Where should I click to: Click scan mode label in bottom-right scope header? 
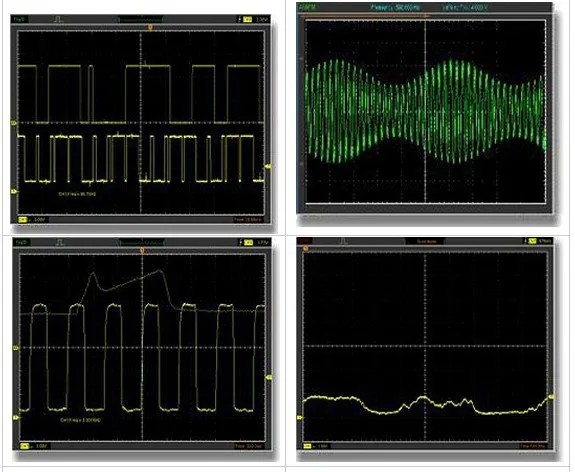pos(426,241)
